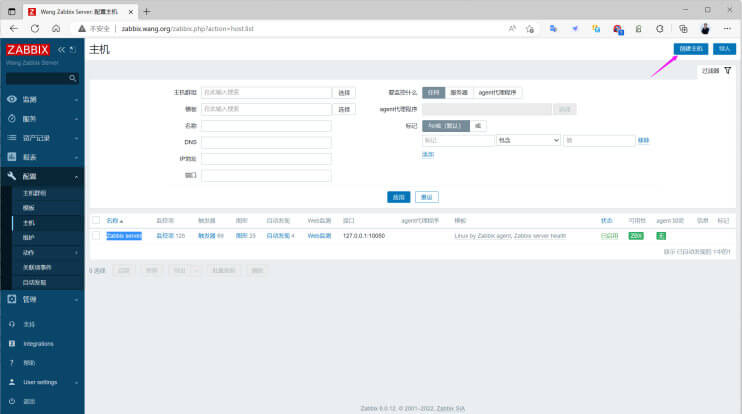Screen dimensions: 742x414
Task: Click the eye icon for Monitoring
Action: click(12, 99)
